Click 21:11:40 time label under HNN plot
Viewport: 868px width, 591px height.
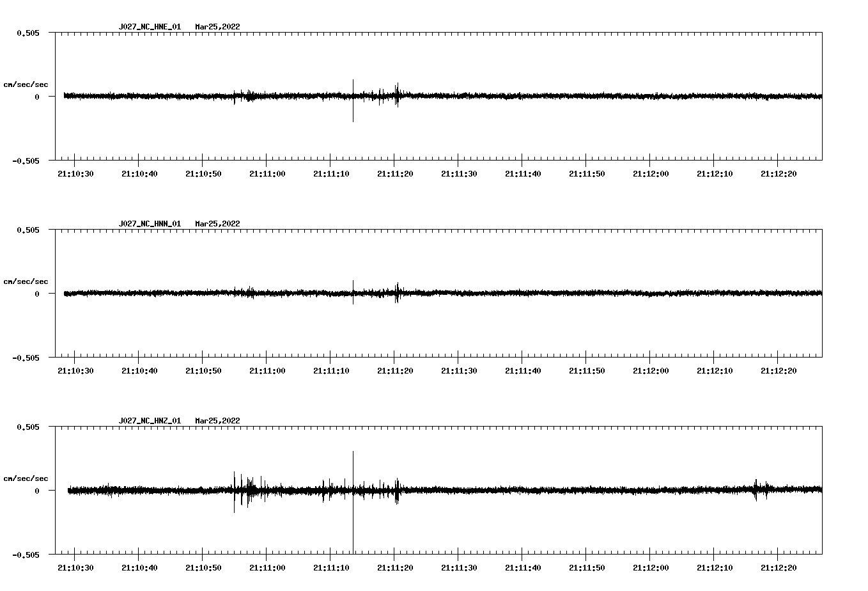point(523,371)
